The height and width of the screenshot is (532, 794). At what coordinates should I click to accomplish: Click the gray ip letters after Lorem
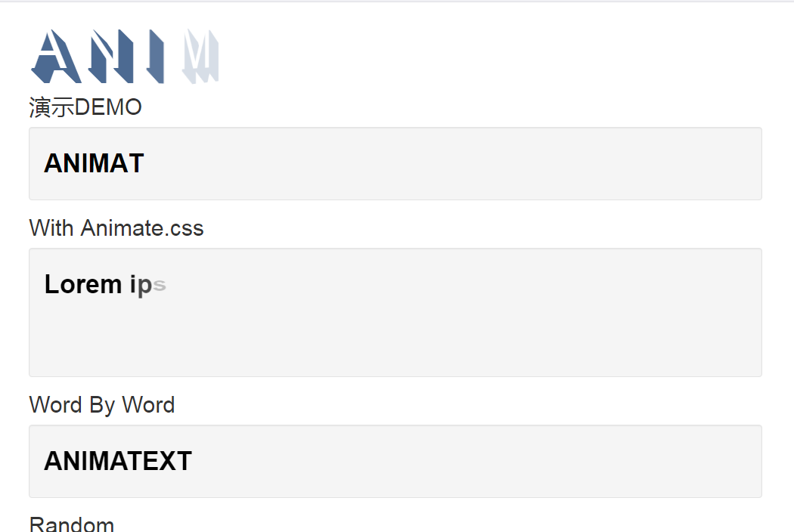(x=141, y=285)
